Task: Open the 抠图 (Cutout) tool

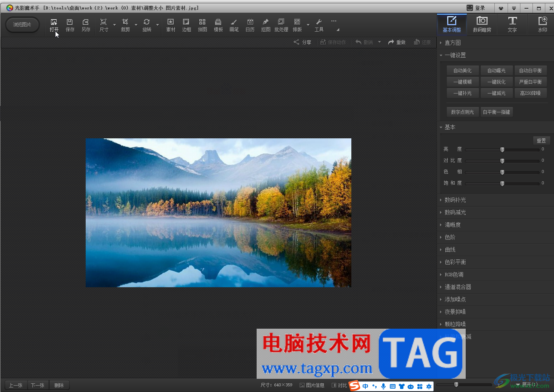Action: click(x=266, y=25)
